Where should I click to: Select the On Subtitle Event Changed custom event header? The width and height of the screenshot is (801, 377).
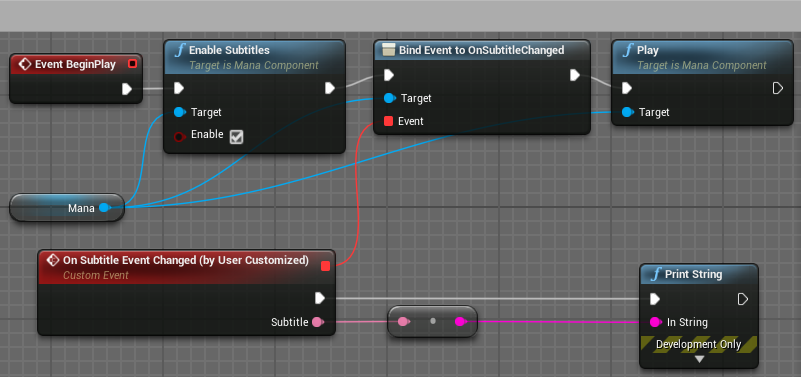[186, 267]
